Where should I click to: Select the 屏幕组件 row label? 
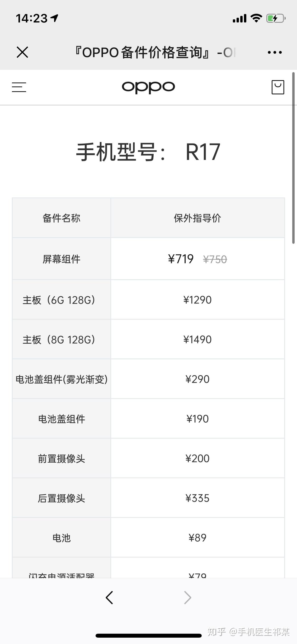click(61, 259)
